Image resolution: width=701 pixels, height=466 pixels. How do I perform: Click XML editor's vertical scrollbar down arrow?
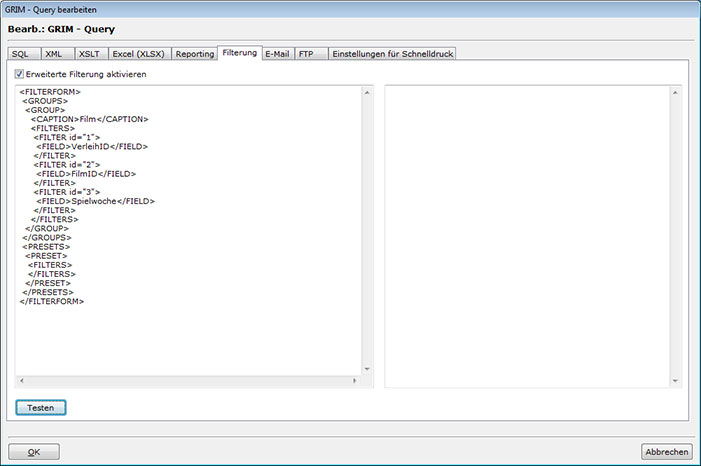367,369
